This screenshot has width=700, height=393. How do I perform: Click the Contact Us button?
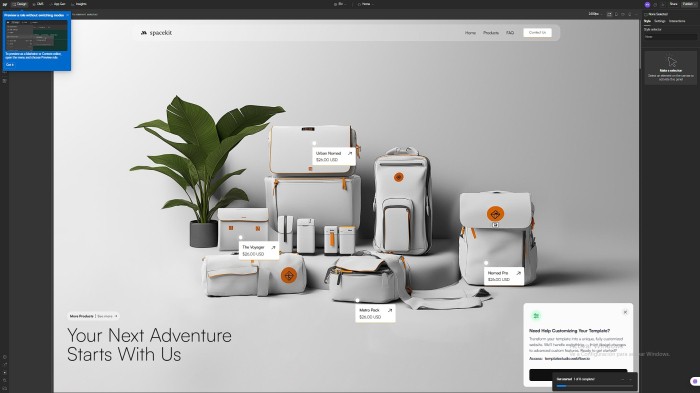(538, 33)
